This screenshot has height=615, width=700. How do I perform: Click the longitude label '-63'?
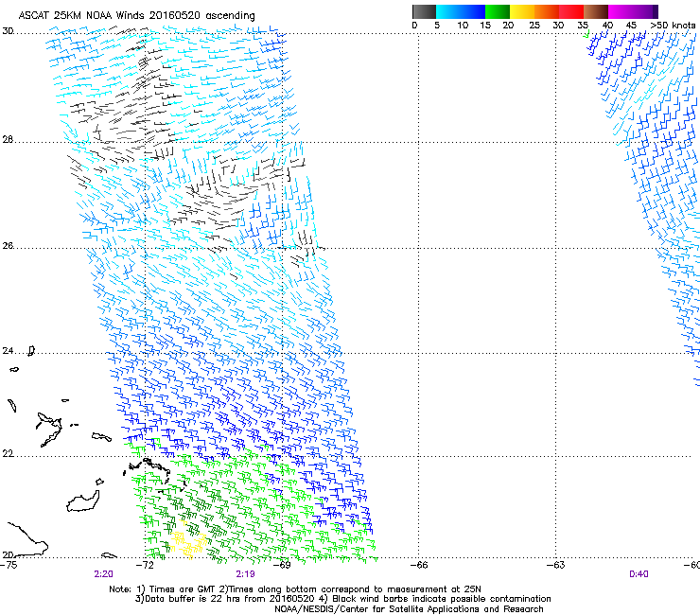556,565
